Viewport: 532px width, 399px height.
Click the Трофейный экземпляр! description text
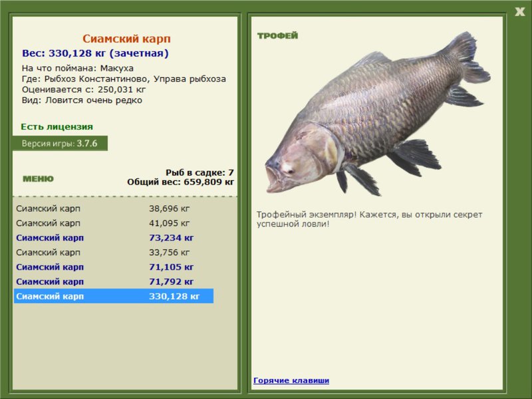[x=369, y=219]
